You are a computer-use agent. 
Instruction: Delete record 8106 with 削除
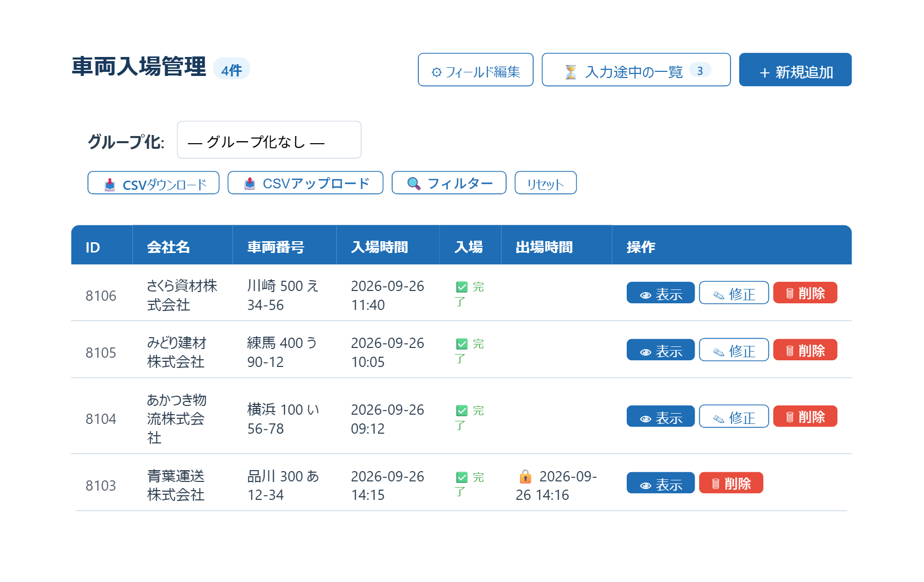805,293
